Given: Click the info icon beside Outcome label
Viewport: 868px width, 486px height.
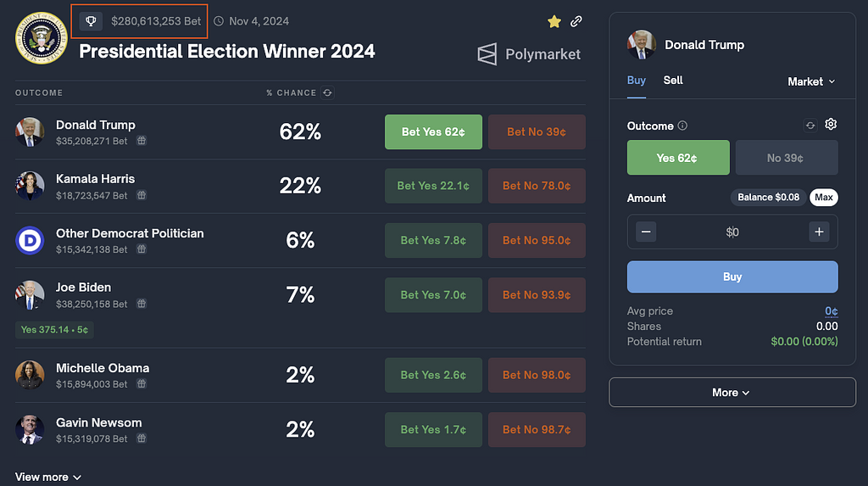Looking at the screenshot, I should pos(682,126).
